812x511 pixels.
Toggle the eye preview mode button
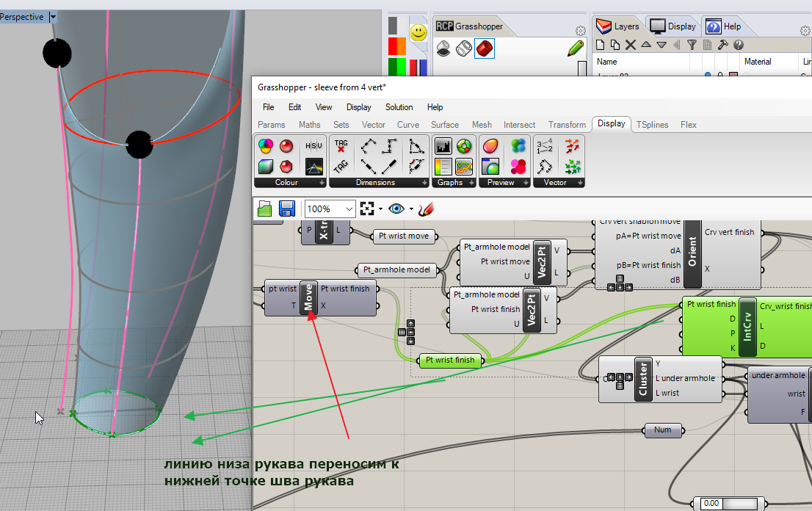[x=396, y=209]
